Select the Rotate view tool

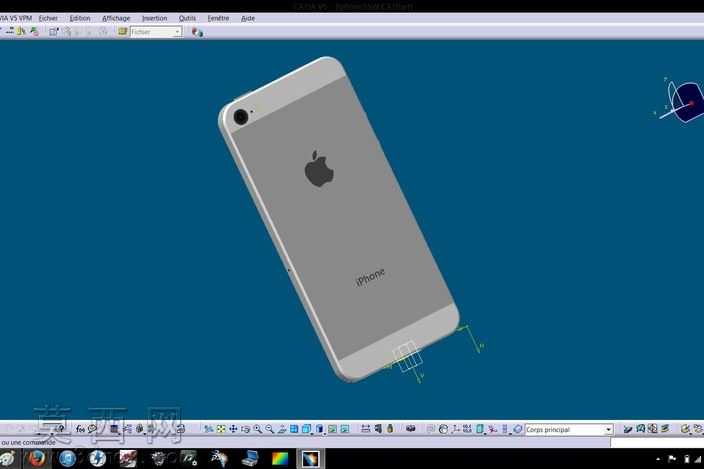[245, 429]
